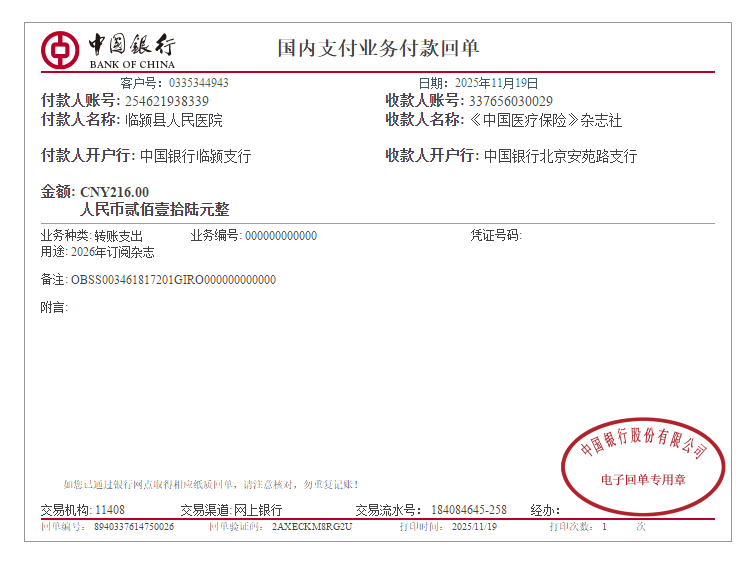742x580 pixels.
Task: Select receipt verification code 2AXECKM8RG2U
Action: [312, 526]
